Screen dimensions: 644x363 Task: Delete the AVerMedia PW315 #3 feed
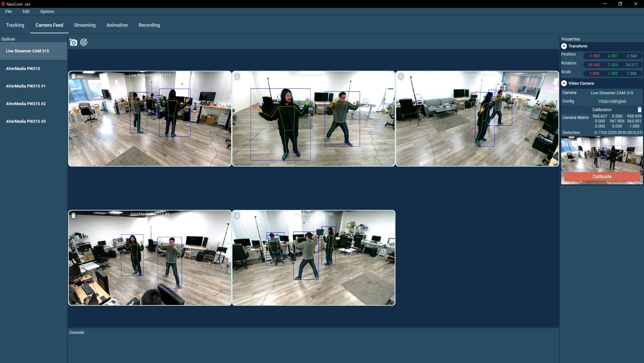[x=237, y=215]
